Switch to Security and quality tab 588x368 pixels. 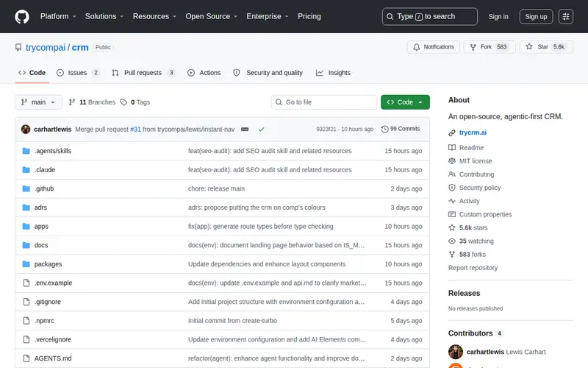tap(268, 73)
